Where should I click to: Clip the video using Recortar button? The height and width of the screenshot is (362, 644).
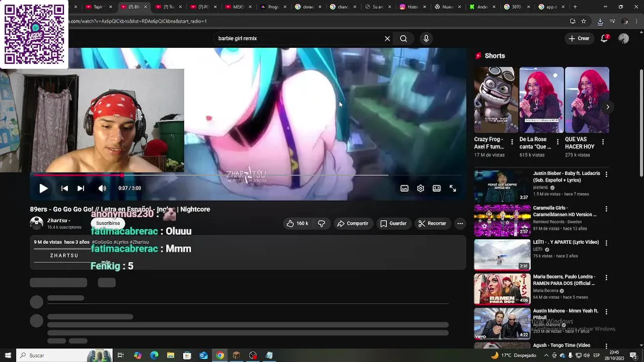coord(432,223)
